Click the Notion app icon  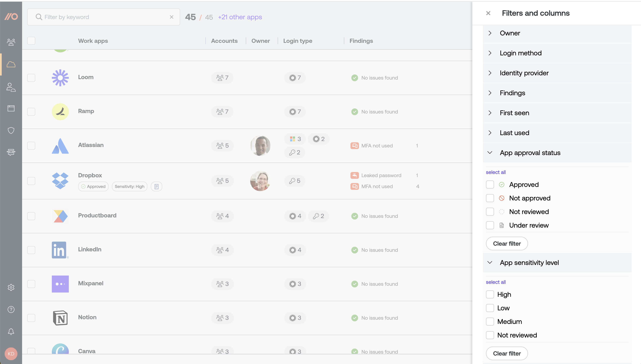[x=60, y=317]
